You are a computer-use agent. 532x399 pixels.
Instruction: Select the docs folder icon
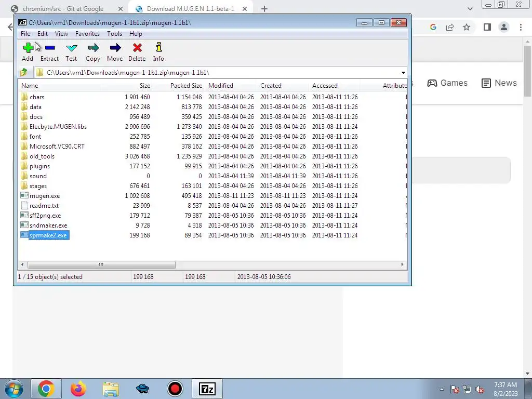point(24,116)
